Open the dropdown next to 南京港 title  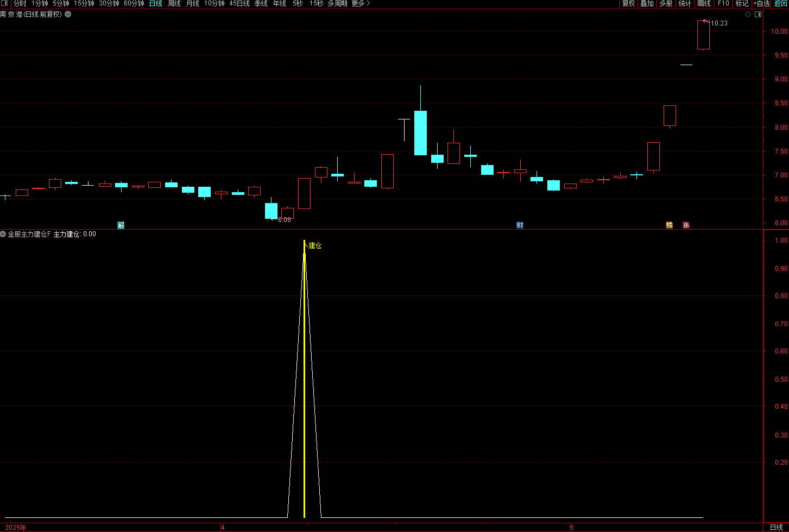coord(68,14)
